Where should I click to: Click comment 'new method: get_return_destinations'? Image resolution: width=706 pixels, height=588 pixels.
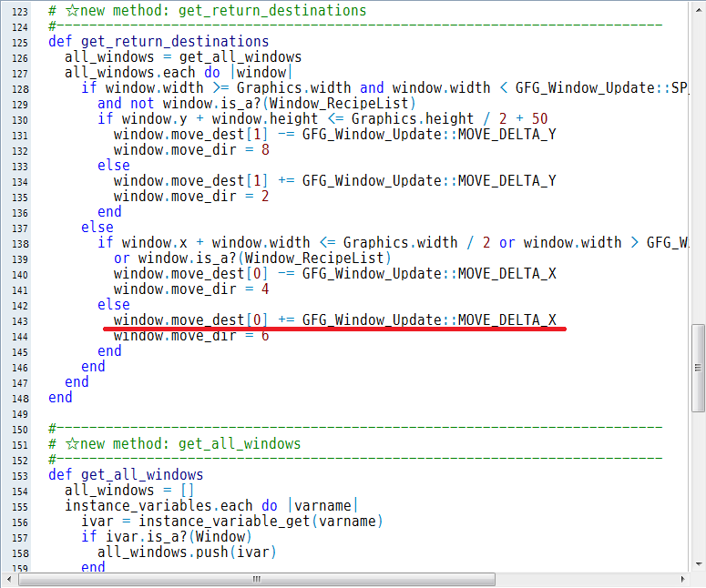[223, 10]
